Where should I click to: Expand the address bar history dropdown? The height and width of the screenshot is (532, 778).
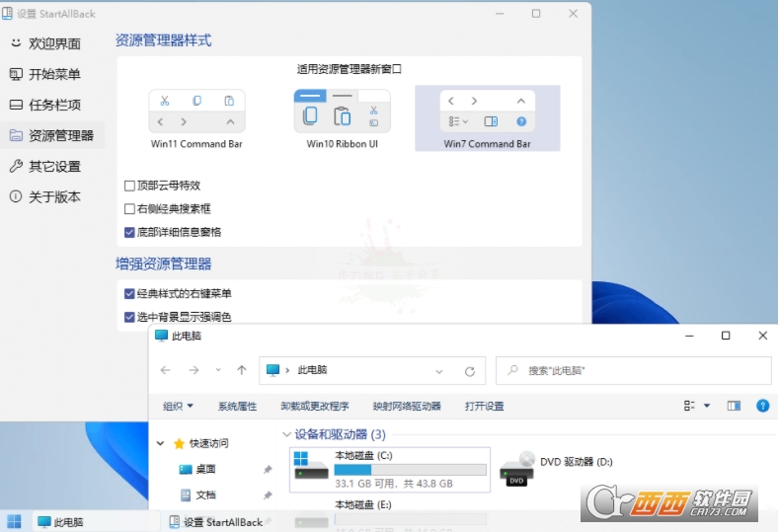tap(439, 371)
